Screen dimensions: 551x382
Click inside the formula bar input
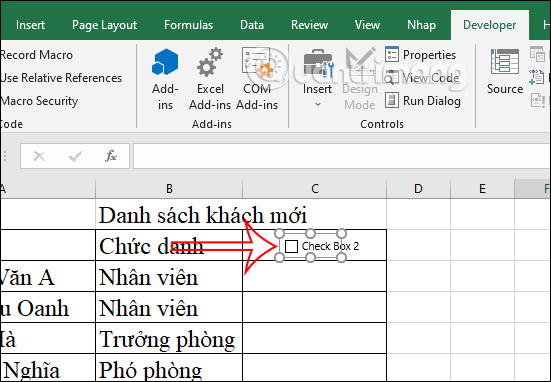342,156
